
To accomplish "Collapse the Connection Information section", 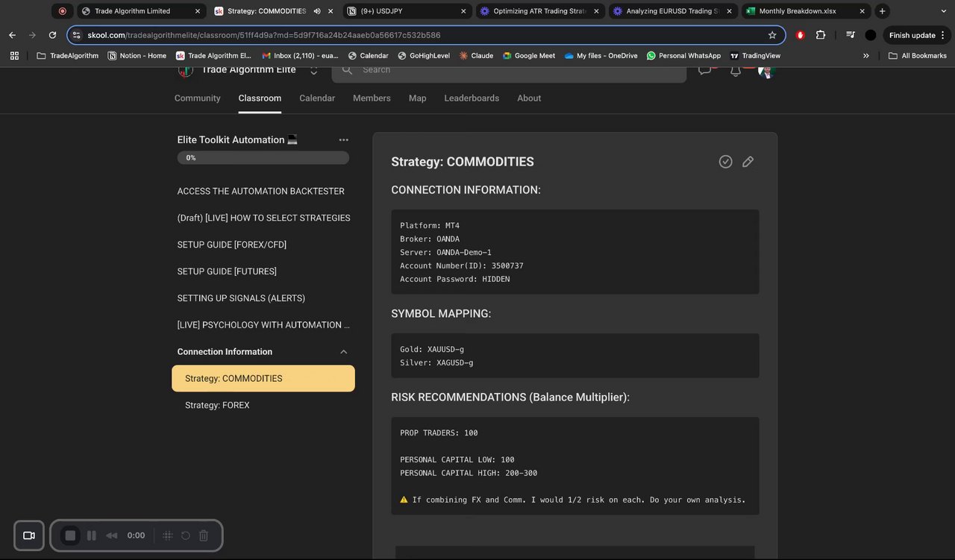I will tap(343, 352).
